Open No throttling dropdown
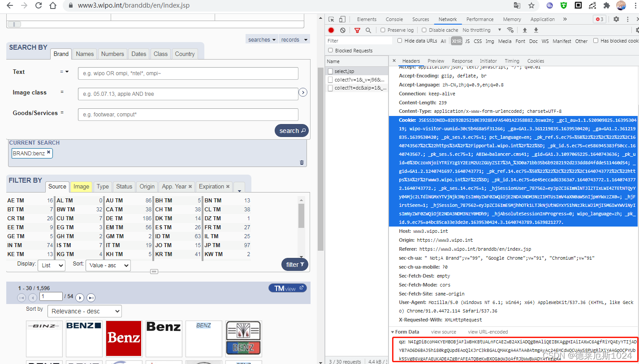The image size is (639, 364). point(482,30)
